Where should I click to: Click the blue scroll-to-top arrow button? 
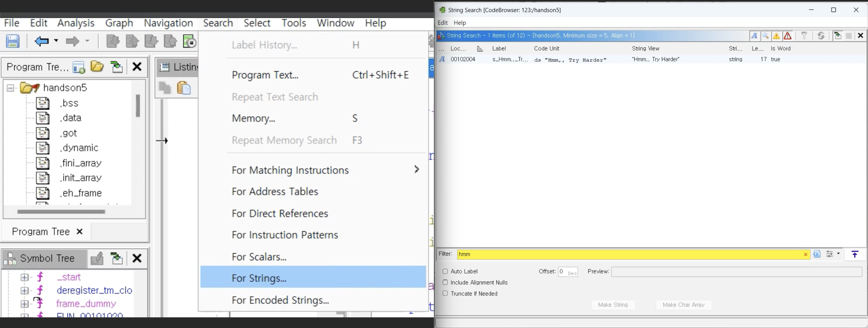pos(854,254)
